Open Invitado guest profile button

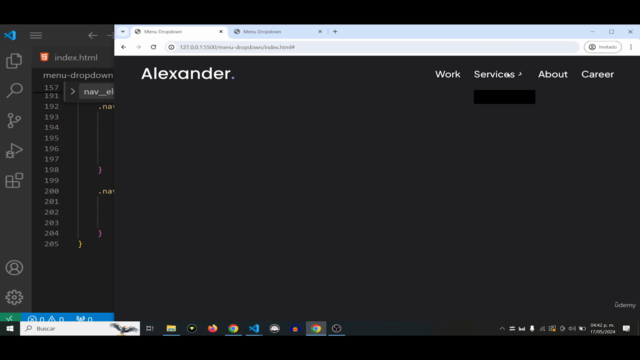point(603,47)
